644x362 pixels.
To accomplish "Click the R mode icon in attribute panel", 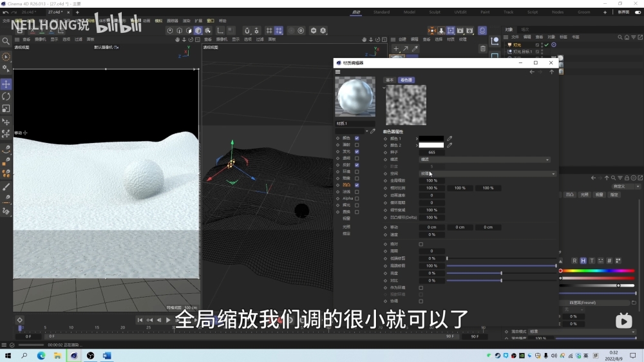I will pos(574,261).
